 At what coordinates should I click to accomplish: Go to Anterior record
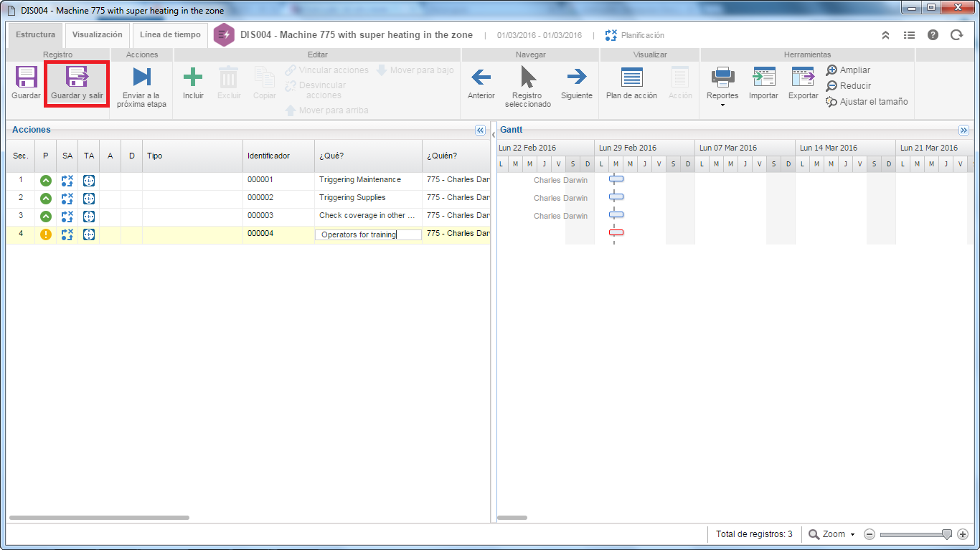coord(481,83)
